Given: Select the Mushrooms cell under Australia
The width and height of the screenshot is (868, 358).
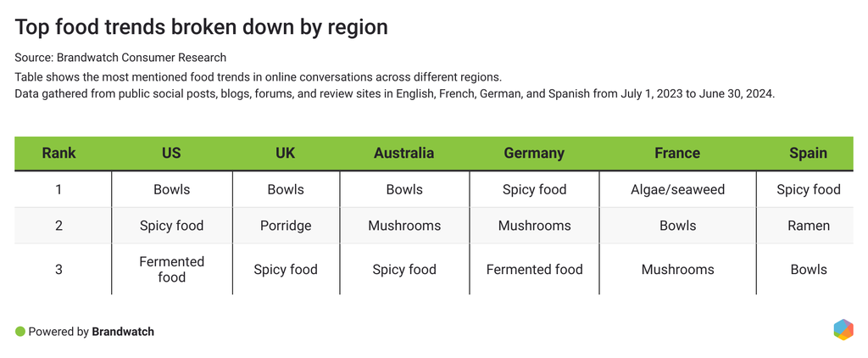Looking at the screenshot, I should [x=403, y=226].
